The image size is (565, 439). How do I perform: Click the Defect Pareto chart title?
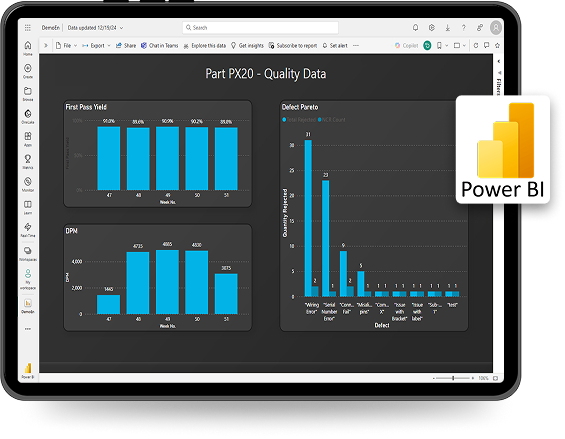coord(300,107)
